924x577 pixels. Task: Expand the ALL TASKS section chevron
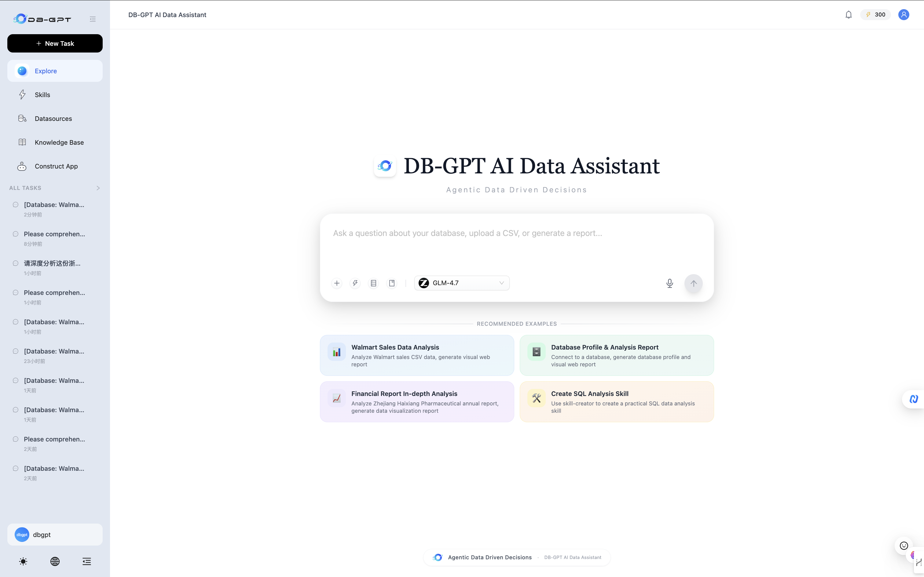pyautogui.click(x=98, y=188)
